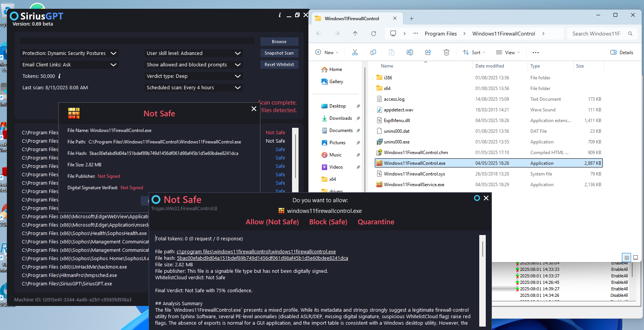
Task: Click the This PC monitor icon in address bar
Action: pos(393,34)
